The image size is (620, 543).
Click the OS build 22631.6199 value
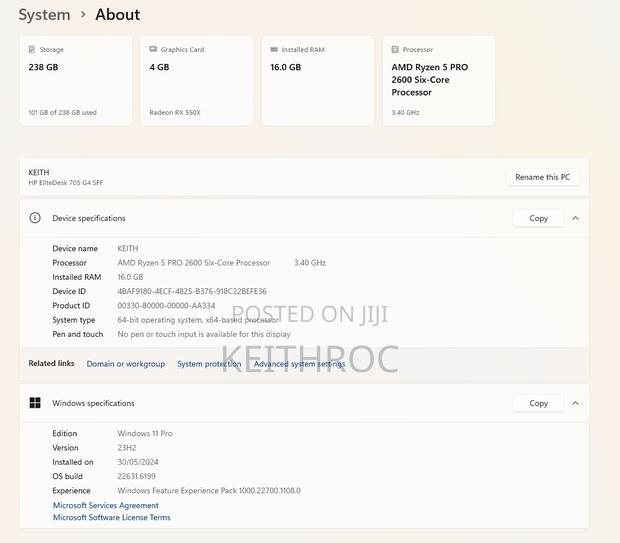tap(136, 476)
